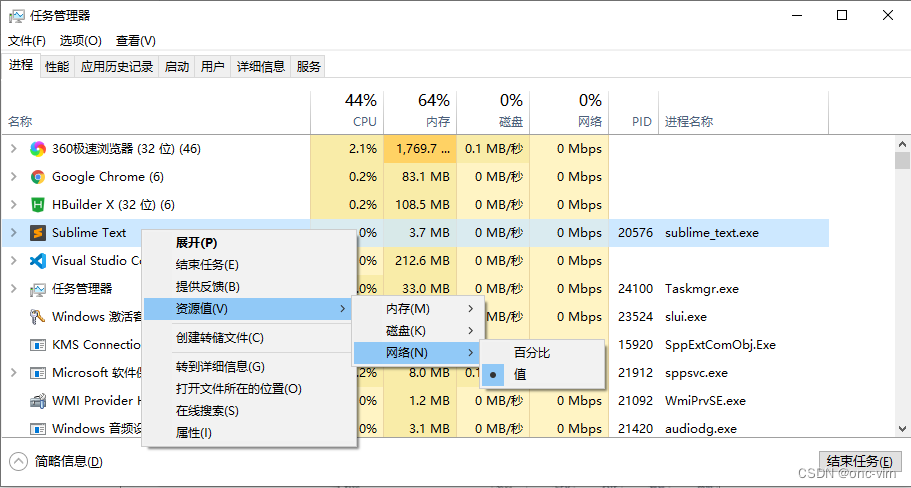Click the 结束任务(E) button at bottom
Screen dimensions: 911x488
point(859,462)
